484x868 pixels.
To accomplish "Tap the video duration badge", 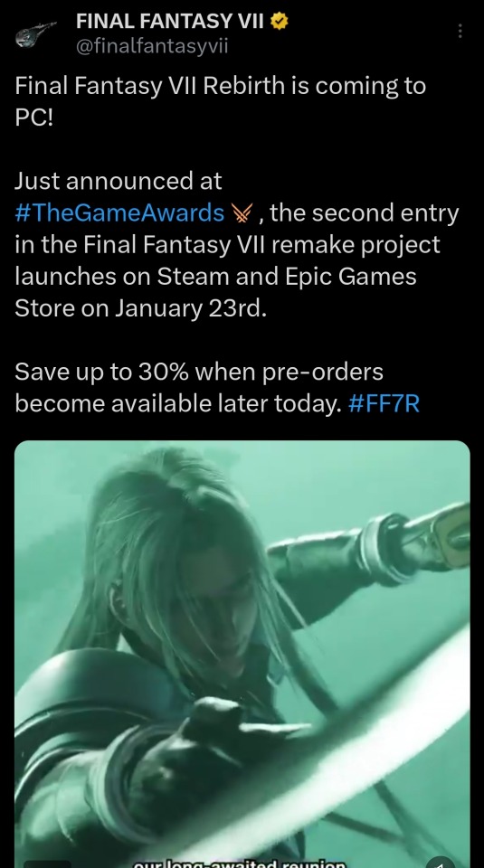I will point(48,864).
